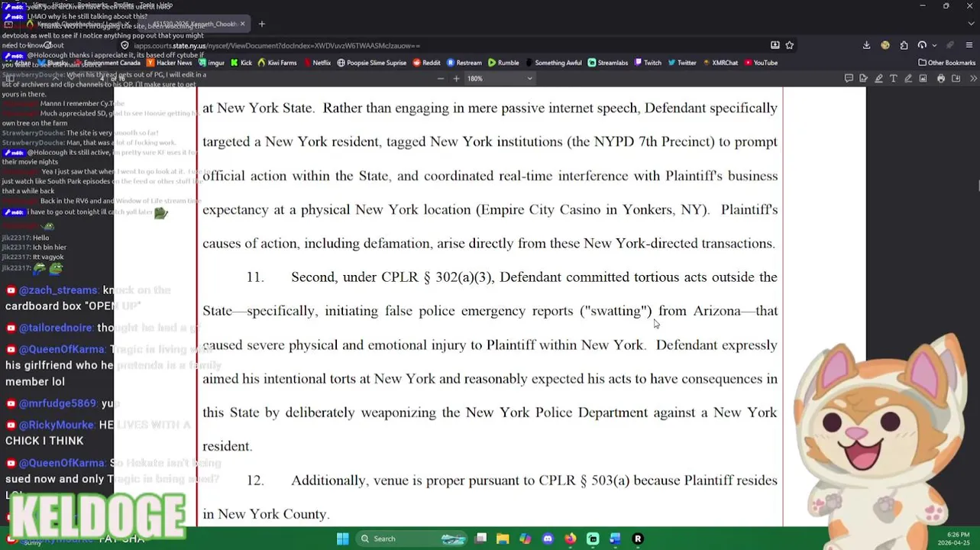Click the "NYPD 7th Precinct" text
The image size is (980, 550).
[x=654, y=142]
